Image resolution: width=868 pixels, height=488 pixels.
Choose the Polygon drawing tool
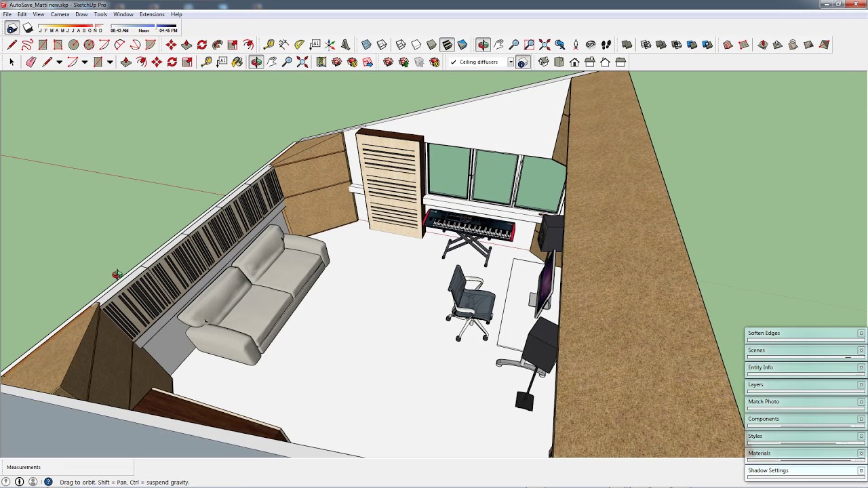89,45
